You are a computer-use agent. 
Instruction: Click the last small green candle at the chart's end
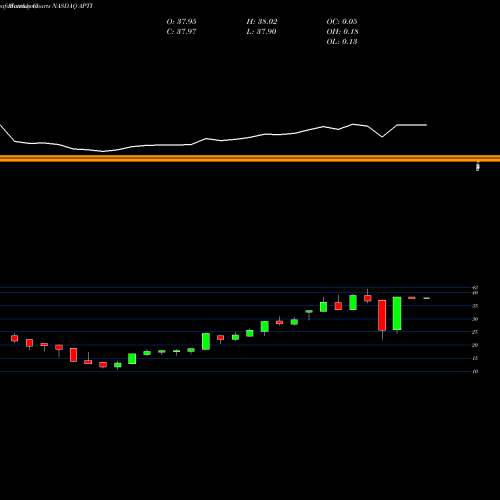point(427,298)
